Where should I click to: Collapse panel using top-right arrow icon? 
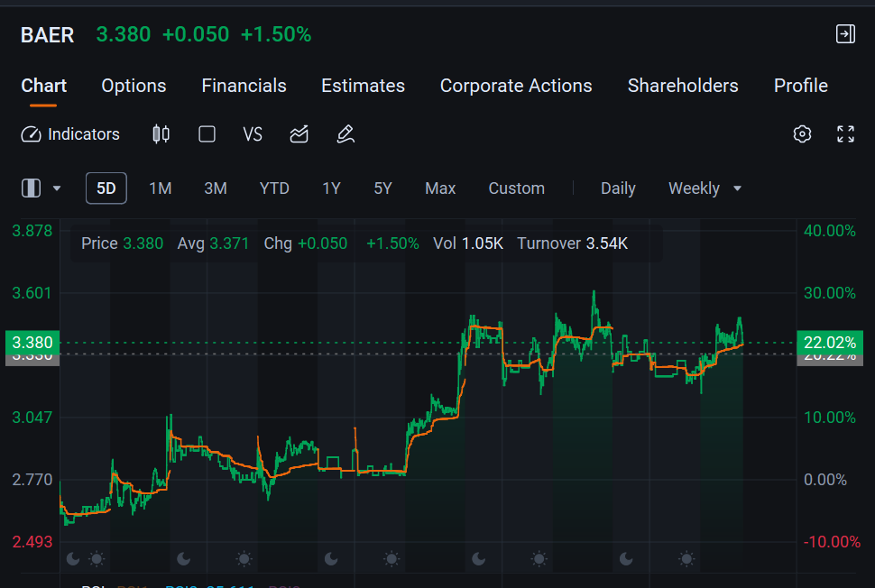(845, 34)
